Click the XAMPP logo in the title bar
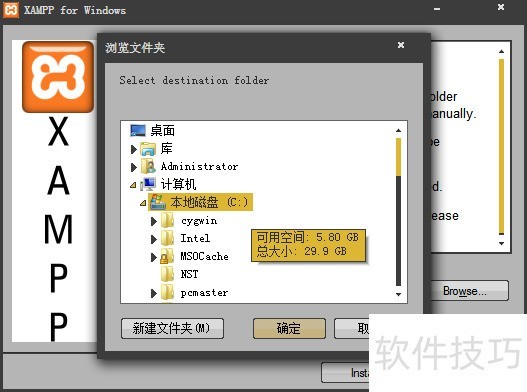The image size is (527, 392). pyautogui.click(x=11, y=10)
